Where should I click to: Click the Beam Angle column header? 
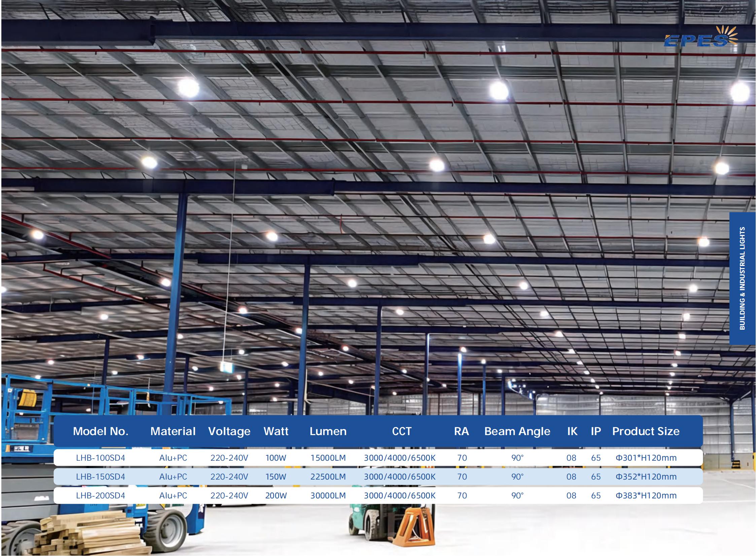(517, 431)
